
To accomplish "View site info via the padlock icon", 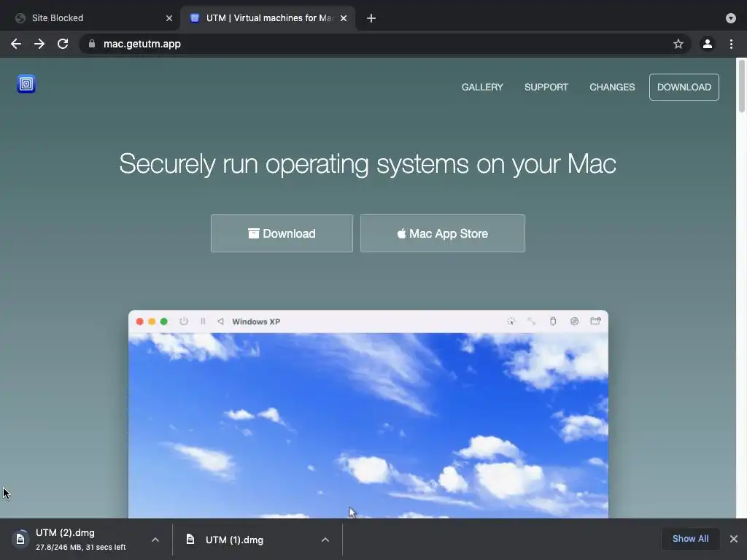I will point(91,44).
